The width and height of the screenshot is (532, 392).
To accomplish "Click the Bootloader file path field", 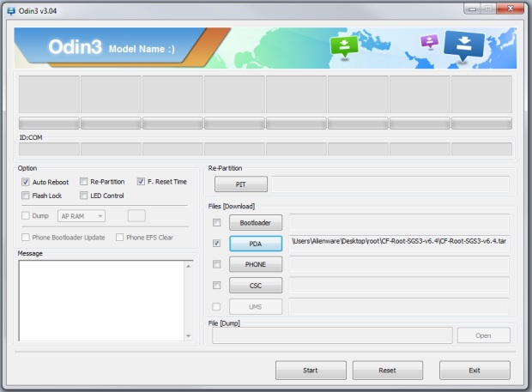I will (x=399, y=222).
